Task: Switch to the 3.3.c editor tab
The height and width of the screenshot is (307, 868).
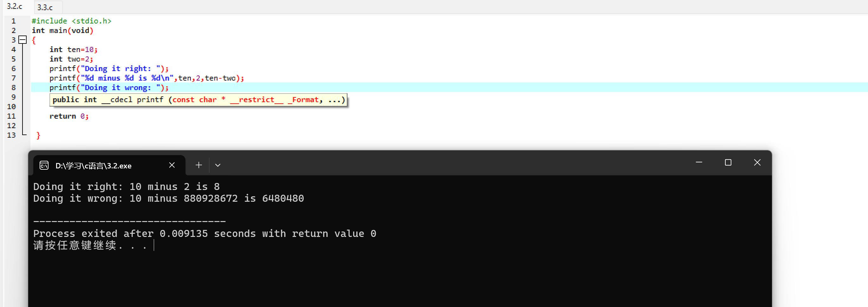Action: [x=45, y=7]
